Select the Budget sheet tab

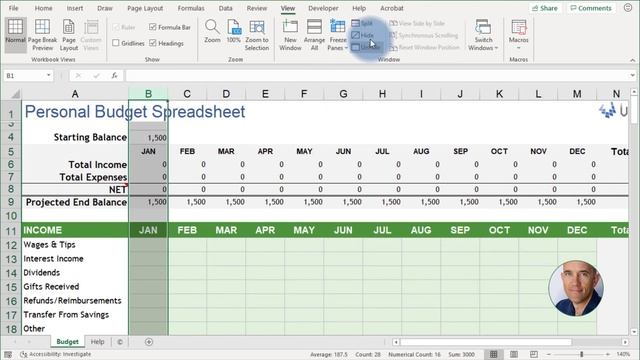pyautogui.click(x=67, y=342)
